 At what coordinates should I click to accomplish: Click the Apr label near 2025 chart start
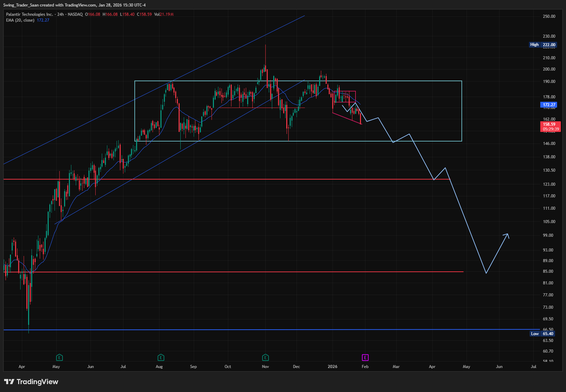click(x=22, y=366)
